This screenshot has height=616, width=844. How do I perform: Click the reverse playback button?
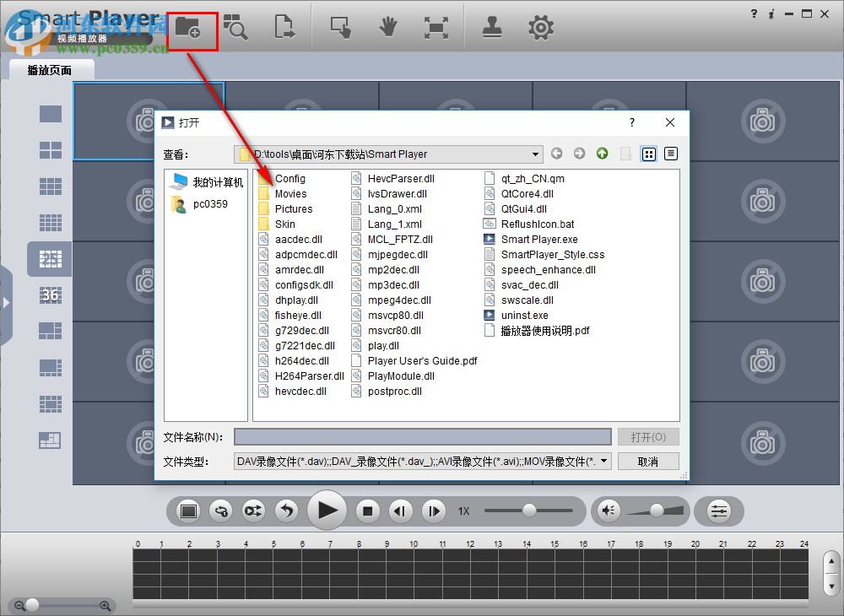tap(287, 511)
